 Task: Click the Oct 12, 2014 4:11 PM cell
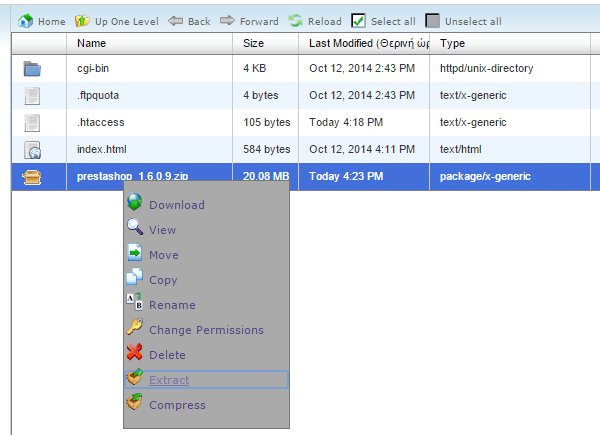point(362,149)
